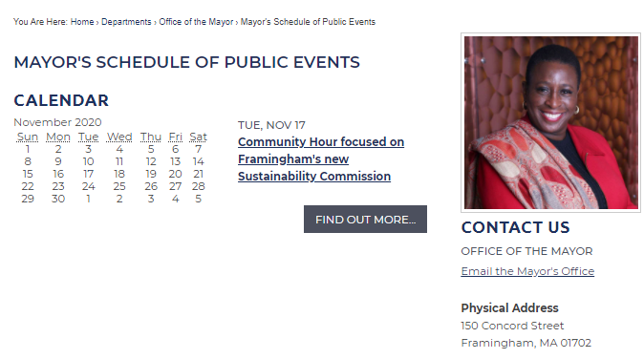
Task: Click the Find Out More button
Action: (x=365, y=219)
